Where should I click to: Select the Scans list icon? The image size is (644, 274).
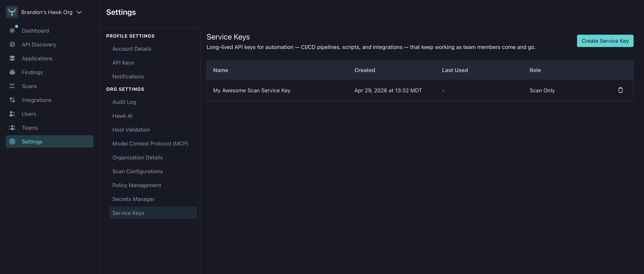(x=12, y=86)
